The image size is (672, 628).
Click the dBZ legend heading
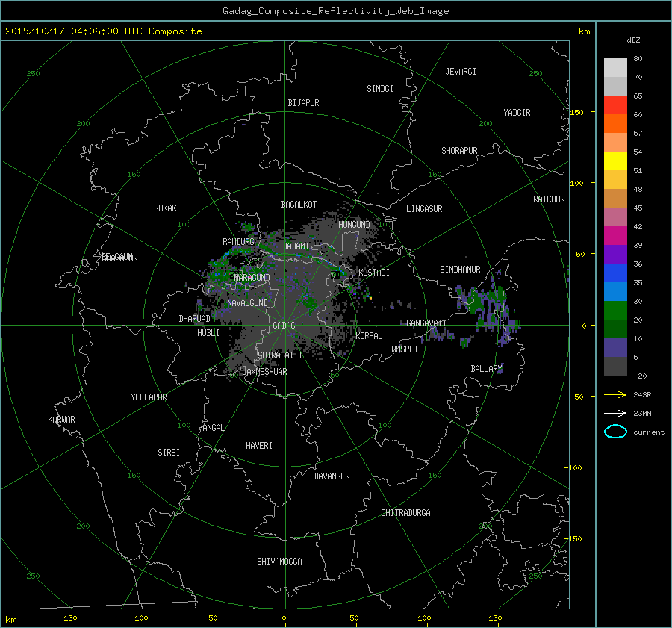pos(633,40)
